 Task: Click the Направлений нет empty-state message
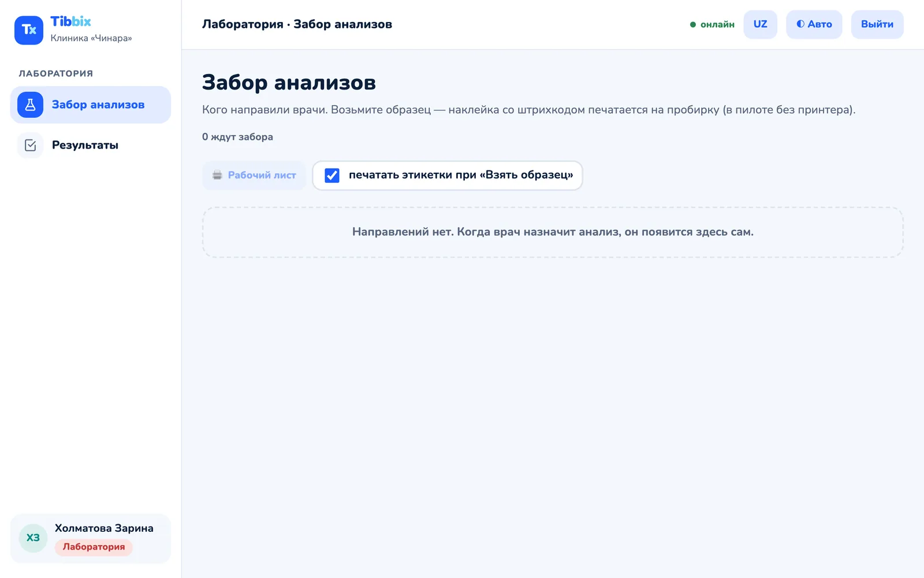pyautogui.click(x=553, y=232)
